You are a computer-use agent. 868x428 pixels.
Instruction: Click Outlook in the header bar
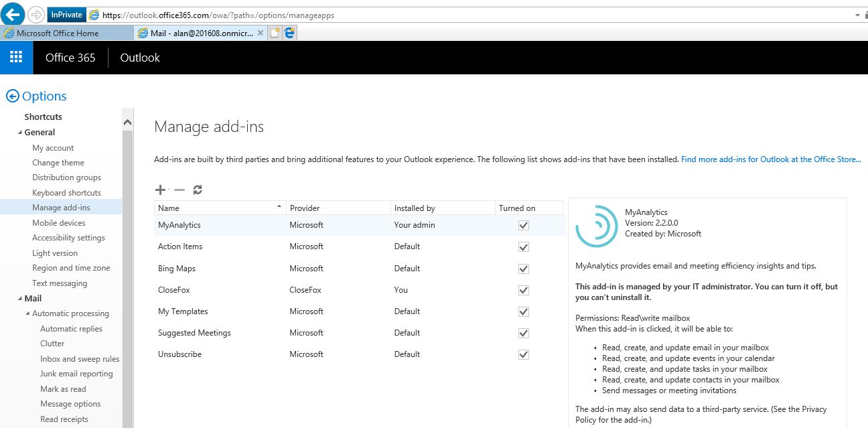140,58
